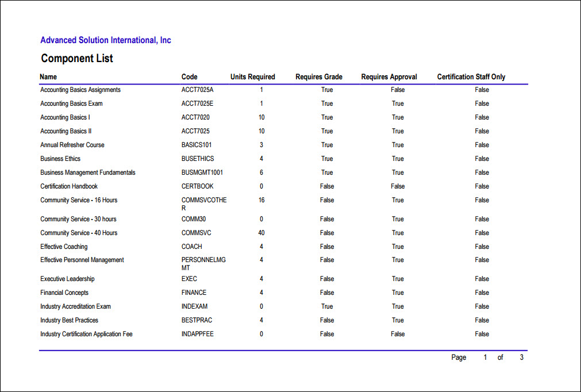Image resolution: width=581 pixels, height=392 pixels.
Task: Click Industry Best Practices name
Action: click(70, 320)
